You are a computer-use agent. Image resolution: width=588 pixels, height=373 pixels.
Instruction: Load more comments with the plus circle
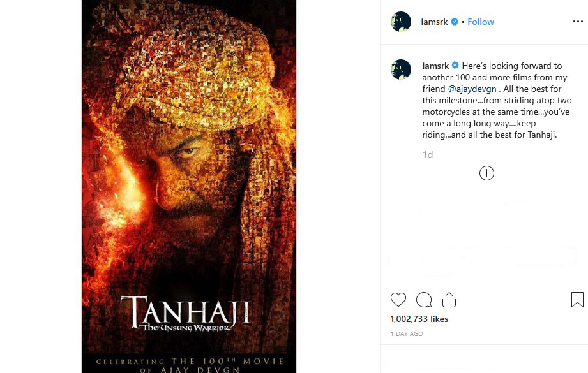pos(486,173)
